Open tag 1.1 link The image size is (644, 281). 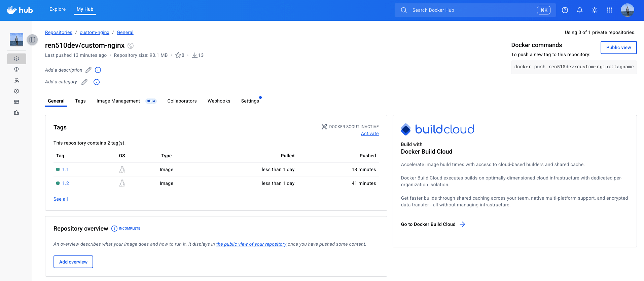(66, 169)
